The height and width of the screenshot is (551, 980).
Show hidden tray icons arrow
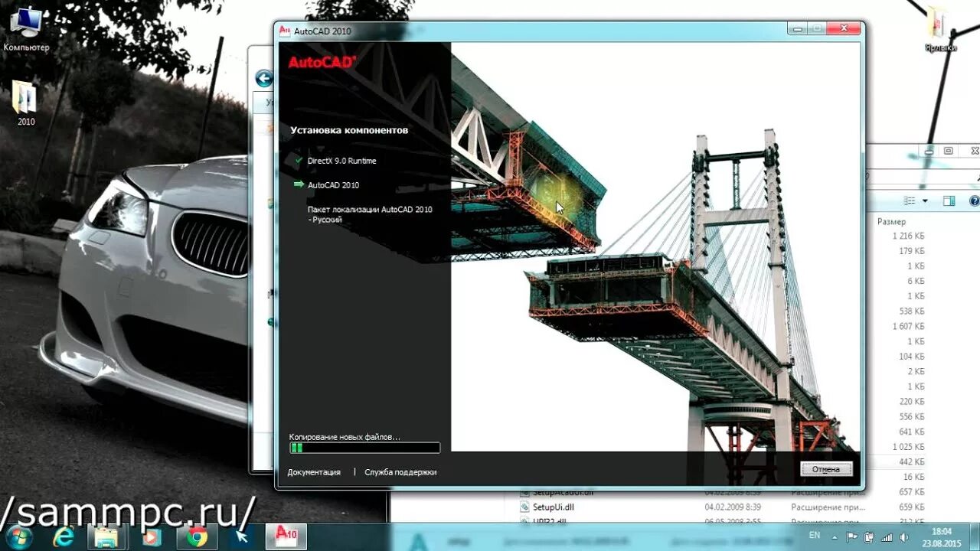coord(835,536)
